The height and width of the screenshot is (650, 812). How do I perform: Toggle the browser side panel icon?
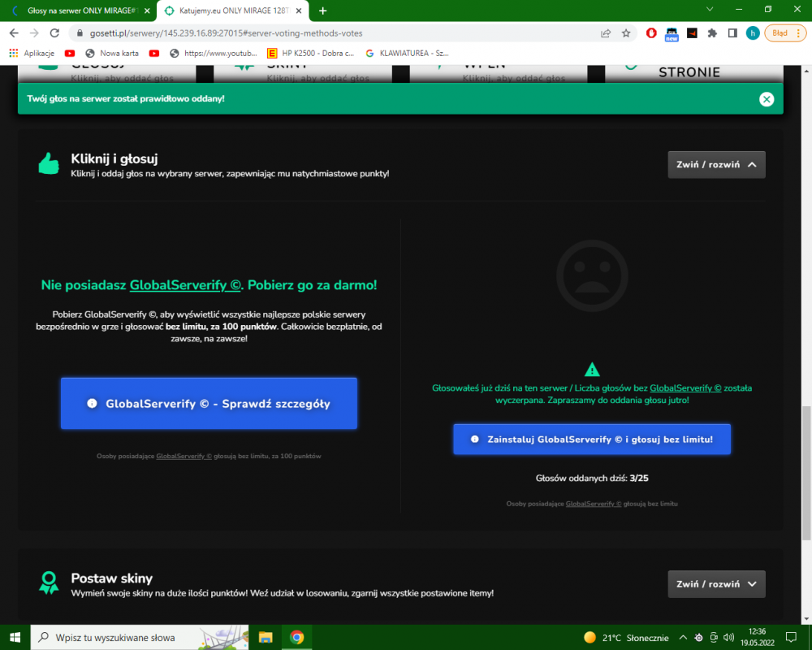732,33
